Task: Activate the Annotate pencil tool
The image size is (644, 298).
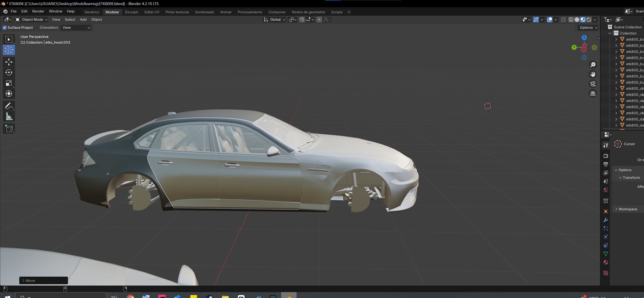Action: click(x=9, y=106)
